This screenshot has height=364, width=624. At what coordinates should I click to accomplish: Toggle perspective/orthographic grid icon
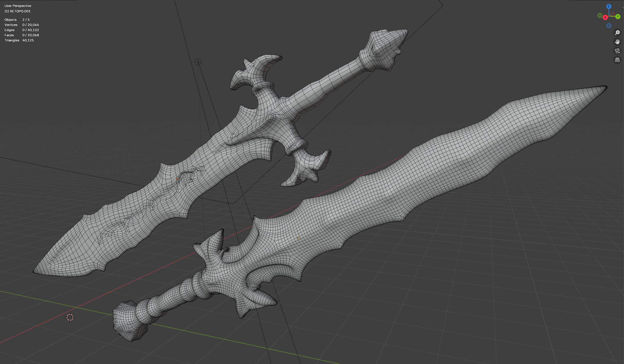617,60
